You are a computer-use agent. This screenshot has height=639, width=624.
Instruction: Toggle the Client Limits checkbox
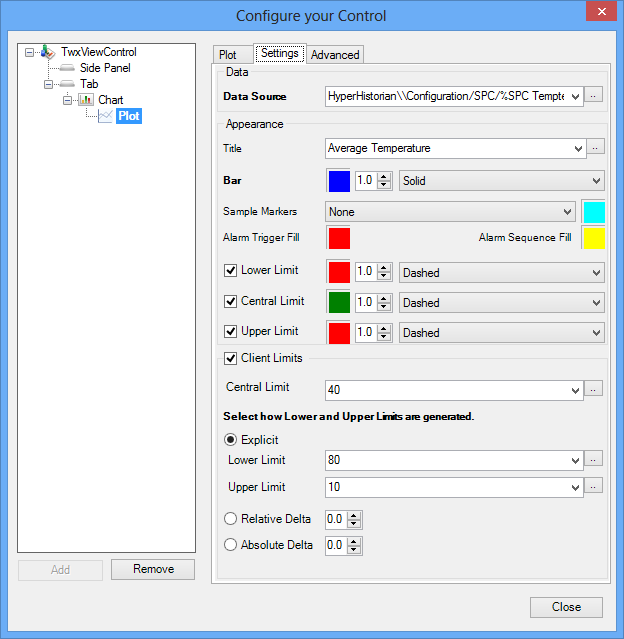[x=231, y=357]
